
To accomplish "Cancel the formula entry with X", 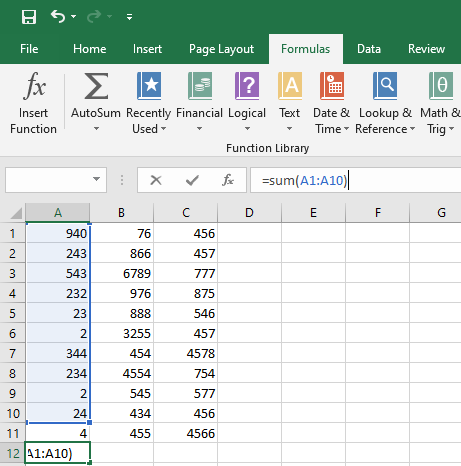I will [156, 180].
